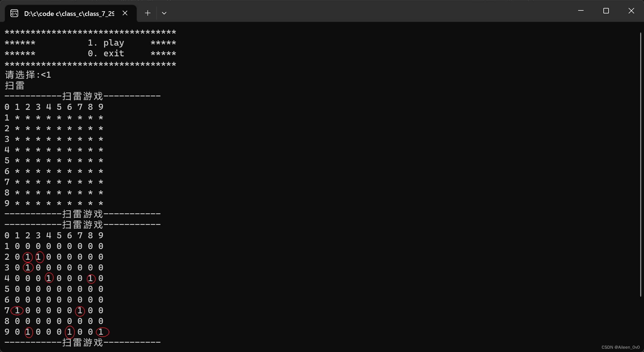Click the standalone 扫雷 text line

pyautogui.click(x=15, y=85)
